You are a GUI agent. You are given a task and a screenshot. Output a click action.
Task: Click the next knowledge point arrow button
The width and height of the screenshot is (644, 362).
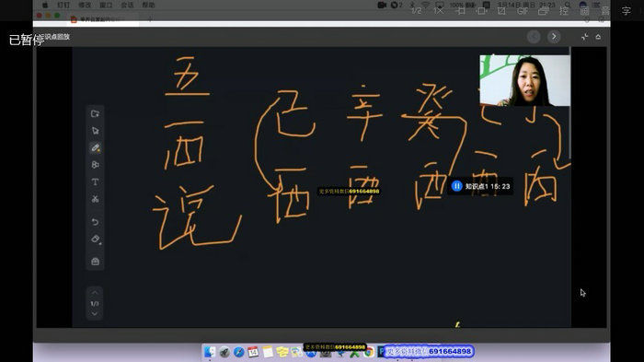tap(554, 37)
